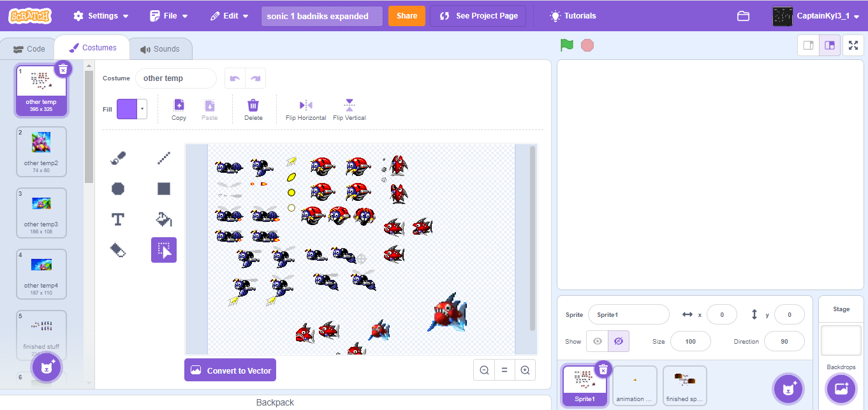
Task: Open the Edit dropdown menu
Action: coord(230,16)
